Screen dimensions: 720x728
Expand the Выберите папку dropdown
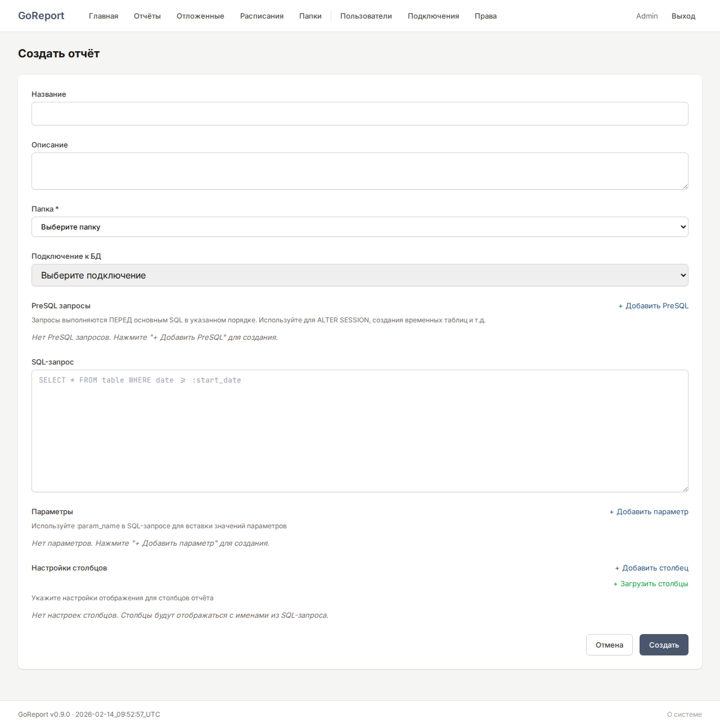click(x=360, y=227)
